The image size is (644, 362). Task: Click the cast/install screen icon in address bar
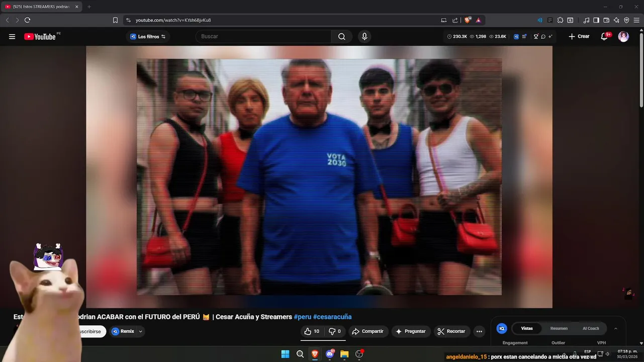443,20
